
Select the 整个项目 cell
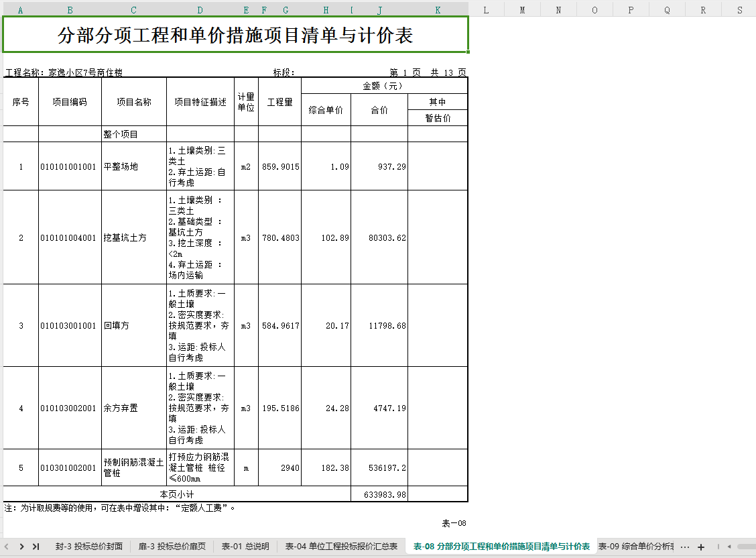[x=134, y=134]
